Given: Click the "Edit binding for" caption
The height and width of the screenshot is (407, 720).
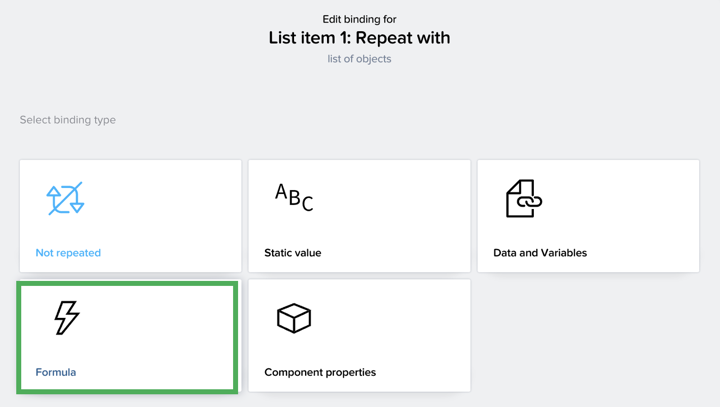Looking at the screenshot, I should 359,19.
